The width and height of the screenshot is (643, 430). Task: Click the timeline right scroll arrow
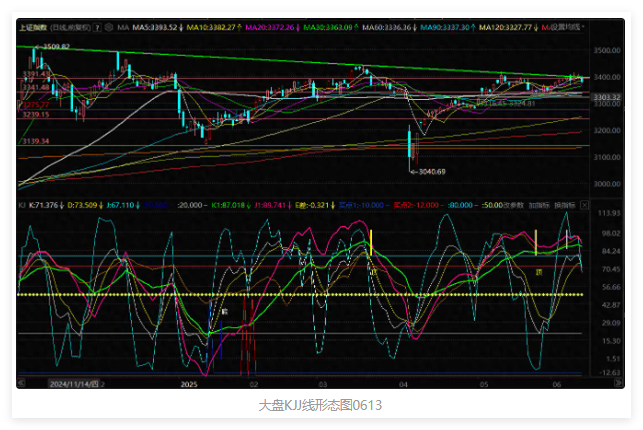point(618,383)
